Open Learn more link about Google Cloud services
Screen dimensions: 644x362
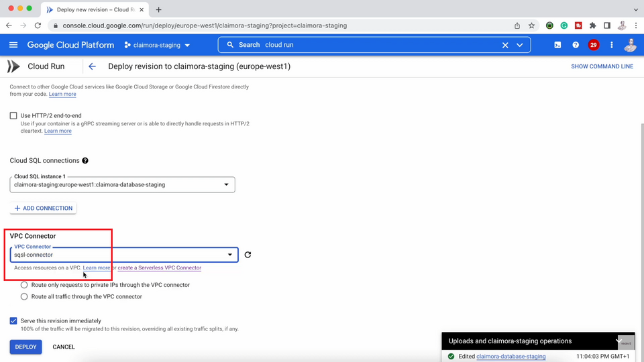[62, 94]
